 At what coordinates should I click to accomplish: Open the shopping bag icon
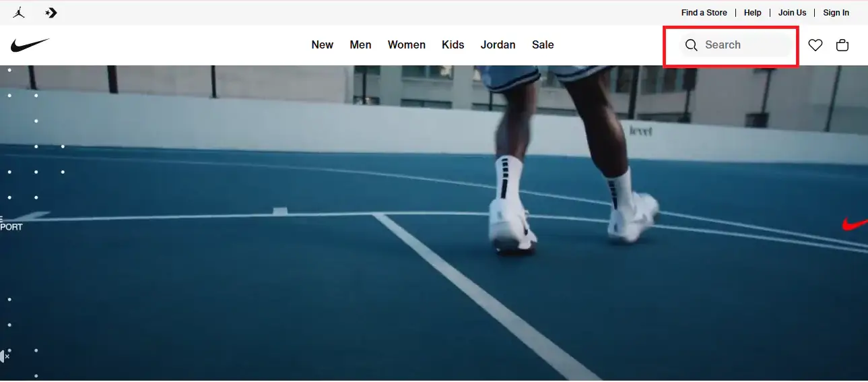pyautogui.click(x=842, y=45)
